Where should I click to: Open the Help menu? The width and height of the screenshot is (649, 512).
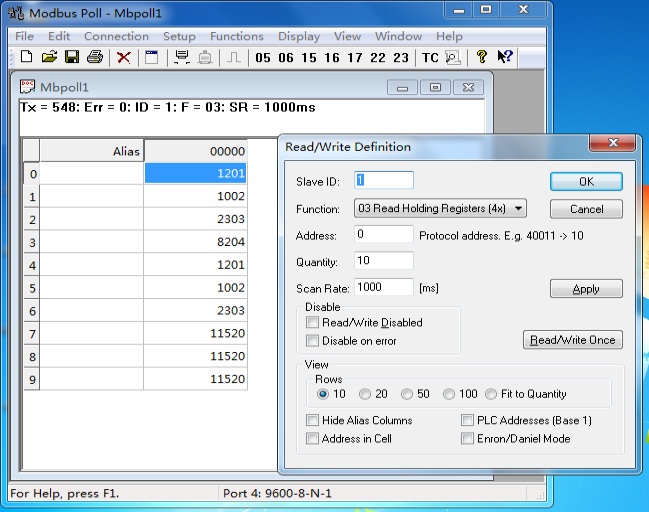(x=449, y=36)
